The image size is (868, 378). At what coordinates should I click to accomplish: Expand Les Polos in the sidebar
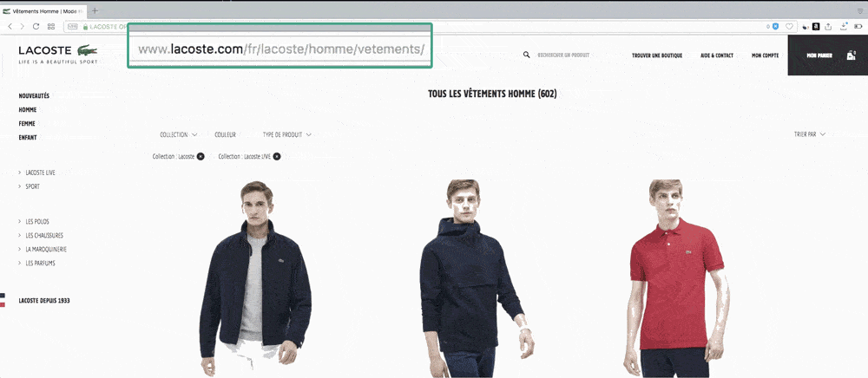[x=34, y=222]
